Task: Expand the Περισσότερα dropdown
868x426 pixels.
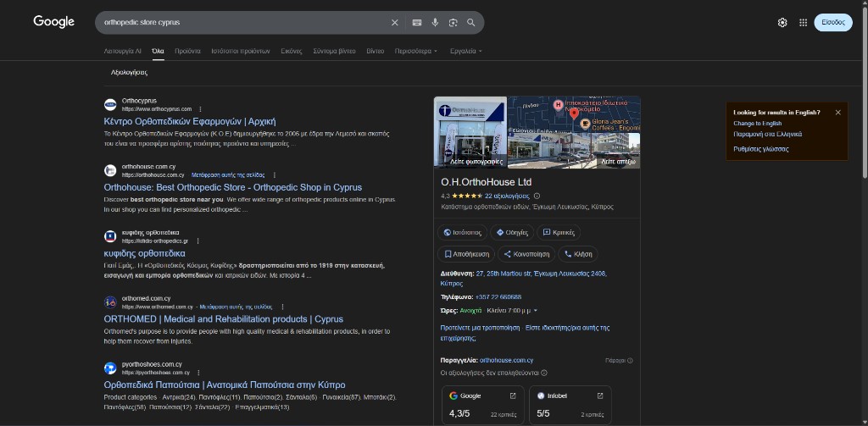Action: 415,51
